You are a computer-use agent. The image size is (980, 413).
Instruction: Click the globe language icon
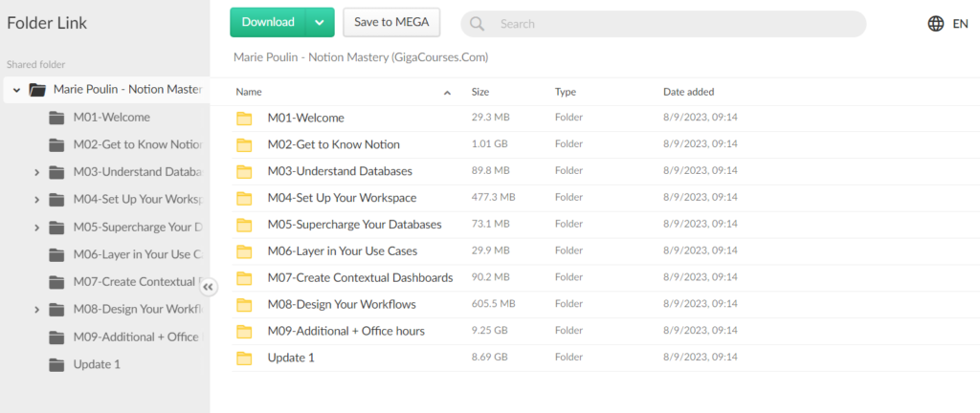coord(935,24)
